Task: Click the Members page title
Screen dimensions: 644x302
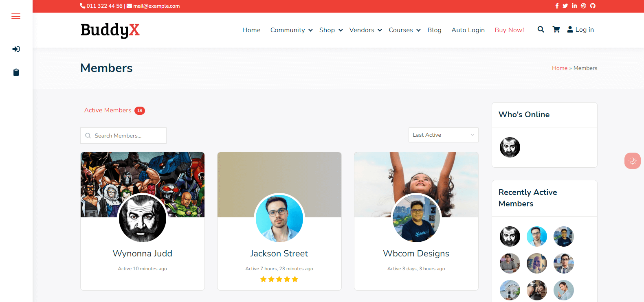Action: click(x=106, y=68)
